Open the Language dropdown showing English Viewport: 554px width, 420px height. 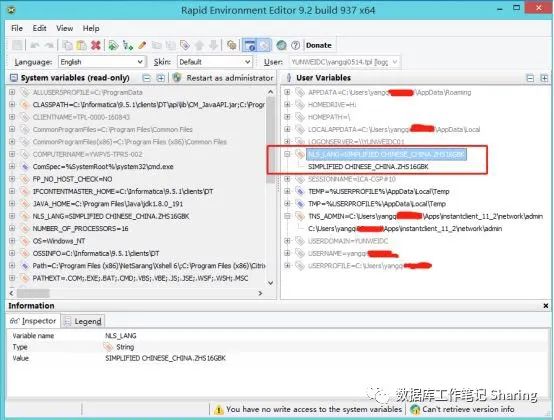point(102,62)
